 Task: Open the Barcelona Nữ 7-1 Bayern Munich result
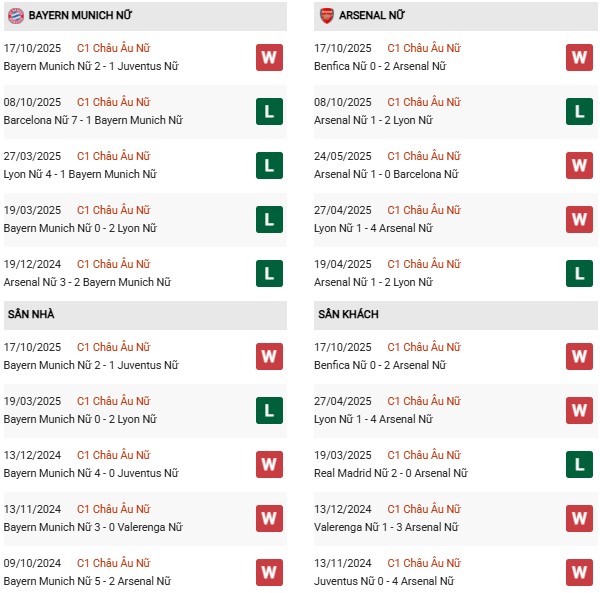pyautogui.click(x=93, y=120)
